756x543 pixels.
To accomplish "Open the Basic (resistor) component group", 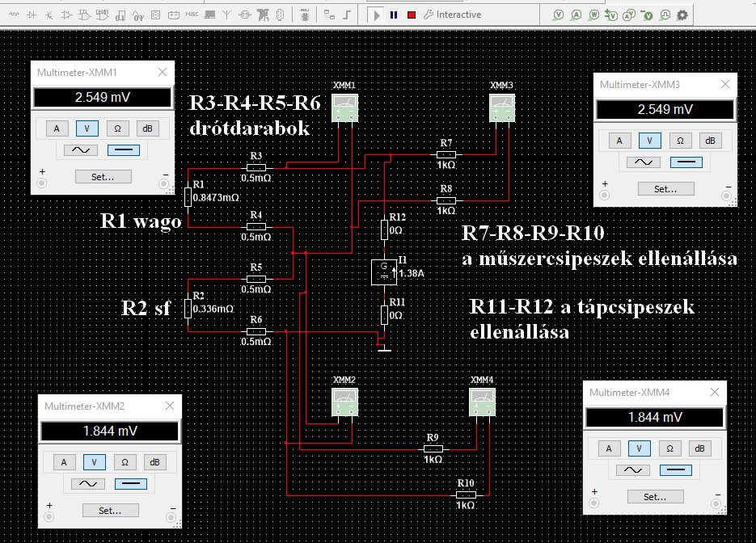I will coord(14,15).
